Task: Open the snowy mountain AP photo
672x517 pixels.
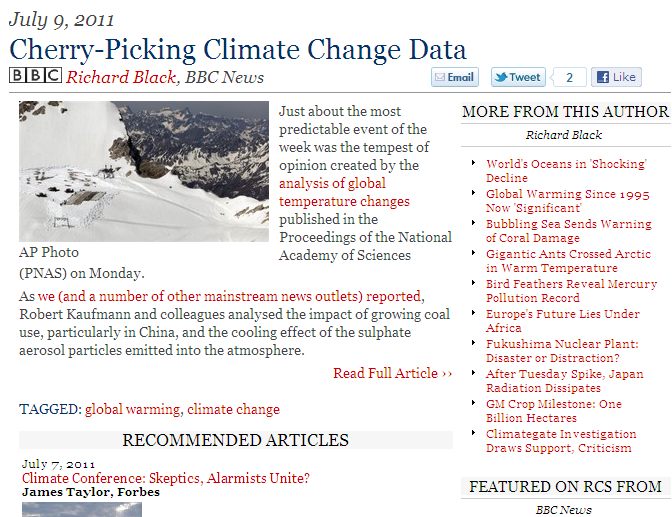Action: (x=144, y=171)
